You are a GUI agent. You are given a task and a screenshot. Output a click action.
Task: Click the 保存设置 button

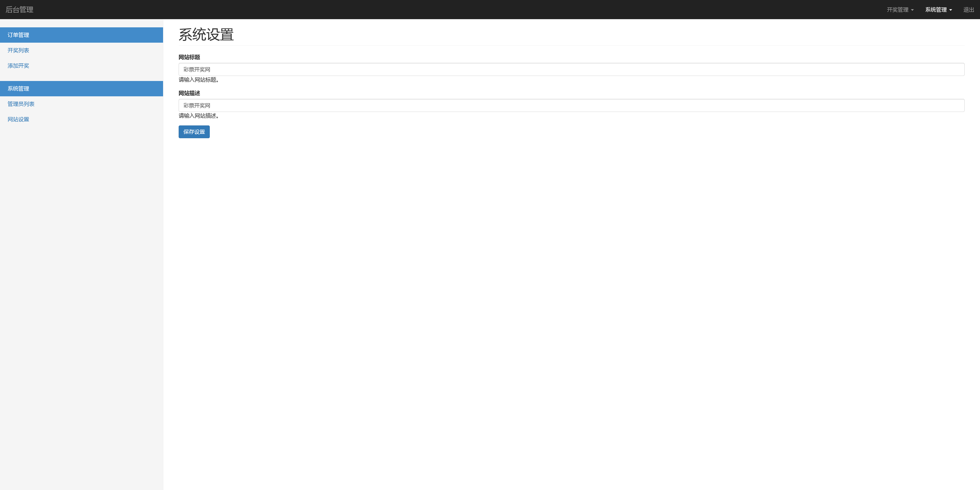194,132
